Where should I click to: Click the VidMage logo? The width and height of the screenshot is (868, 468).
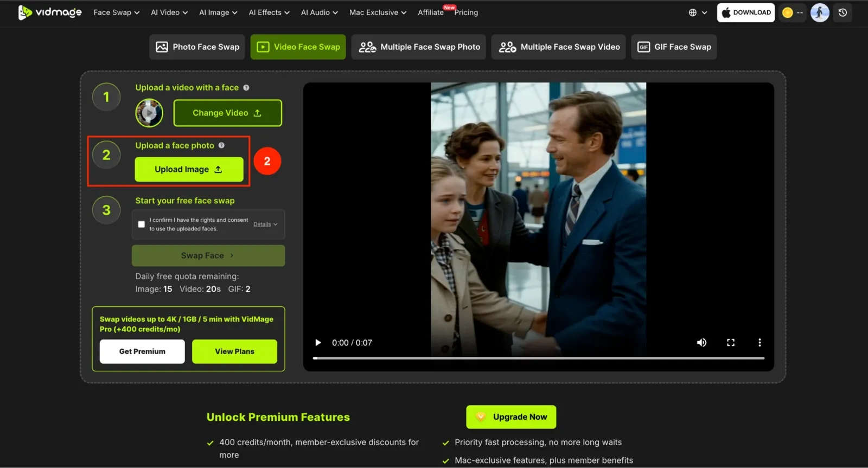(50, 12)
